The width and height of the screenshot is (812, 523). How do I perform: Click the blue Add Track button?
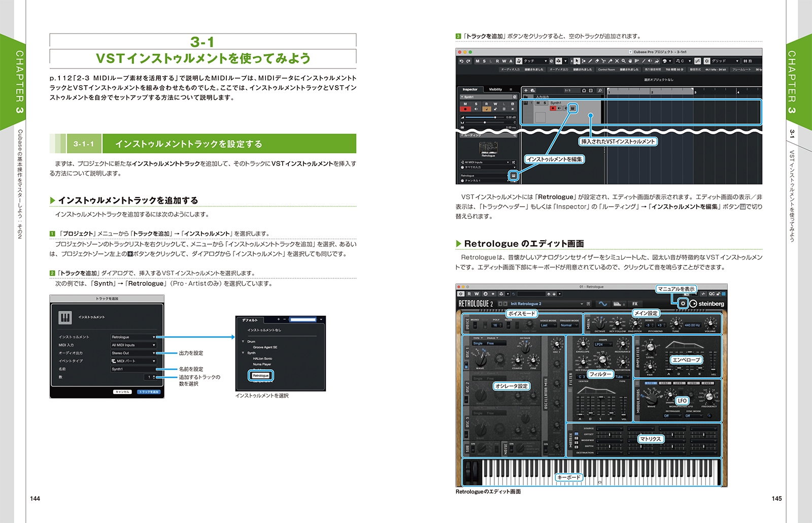[x=149, y=392]
